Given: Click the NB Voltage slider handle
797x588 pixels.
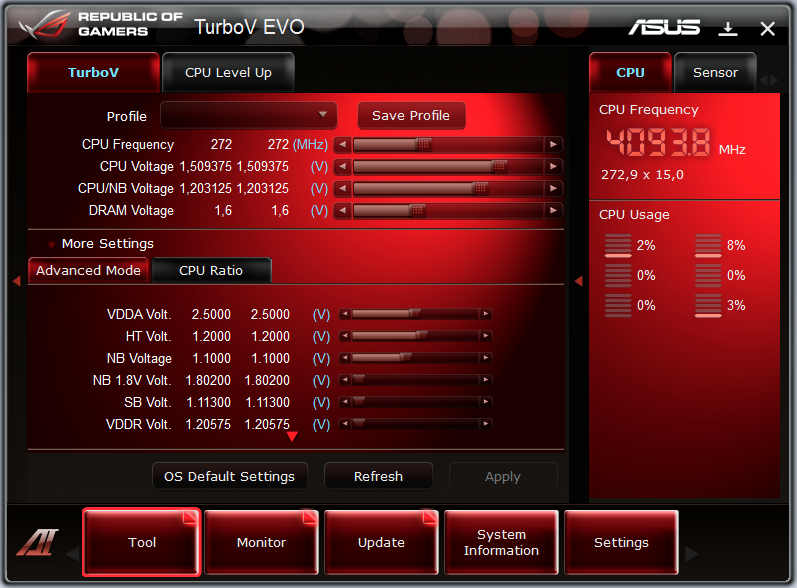Looking at the screenshot, I should [406, 358].
